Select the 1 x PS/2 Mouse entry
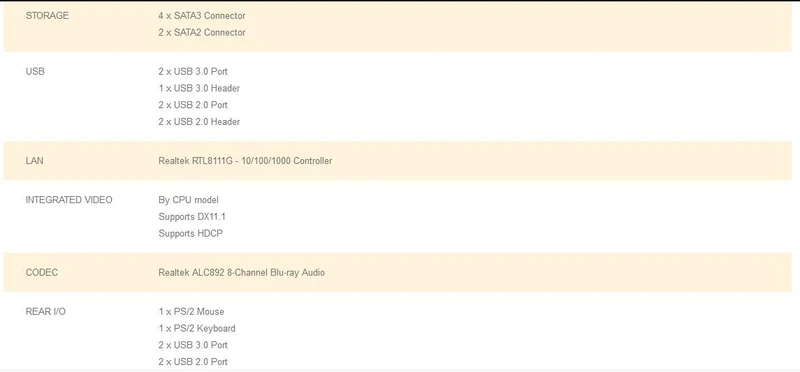The image size is (800, 372). tap(191, 312)
